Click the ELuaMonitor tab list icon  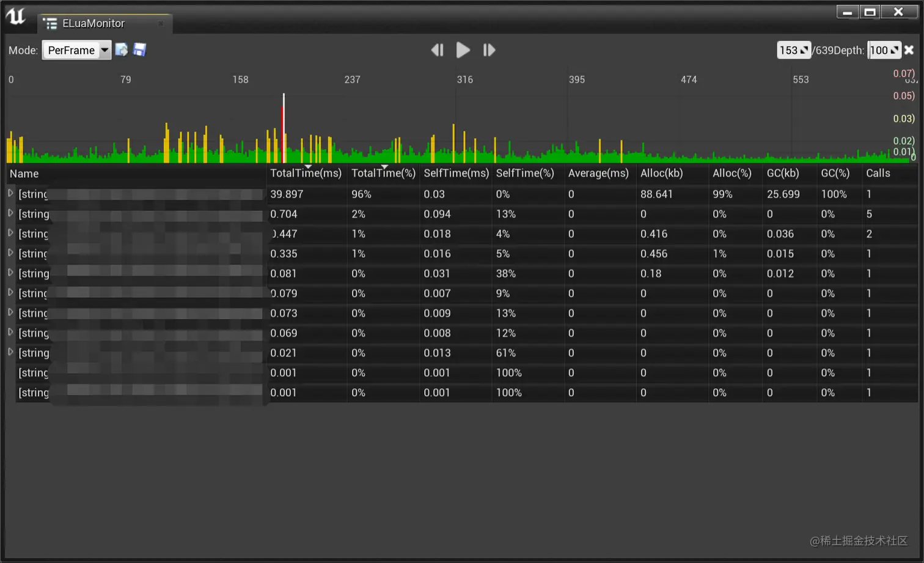pyautogui.click(x=50, y=23)
